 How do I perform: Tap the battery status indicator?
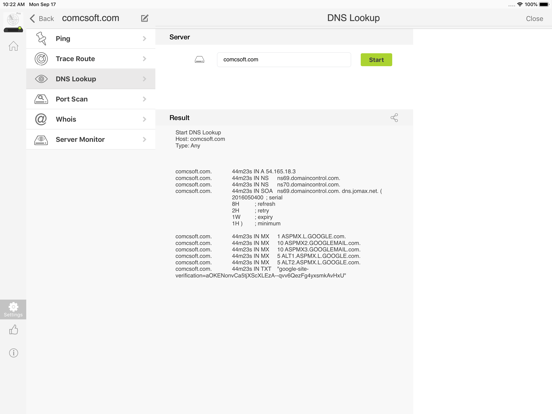click(543, 4)
